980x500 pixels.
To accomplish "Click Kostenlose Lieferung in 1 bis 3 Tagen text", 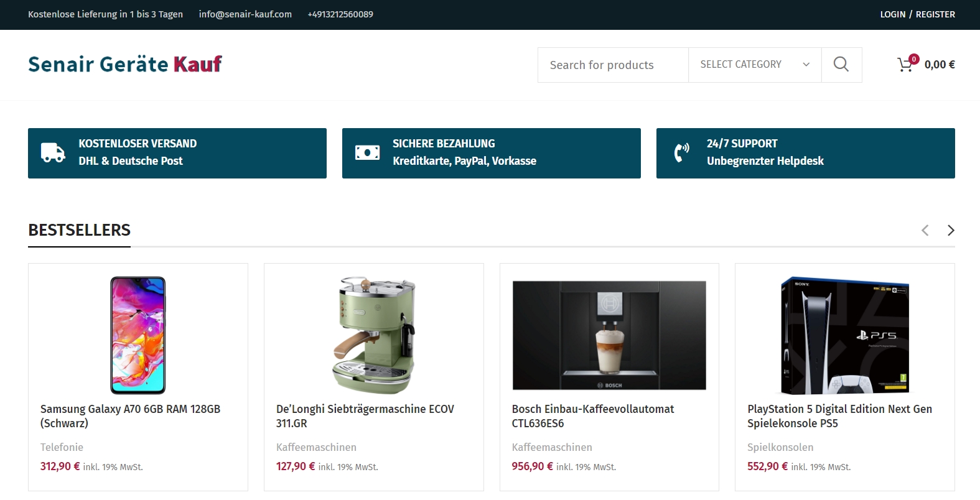I will 105,14.
